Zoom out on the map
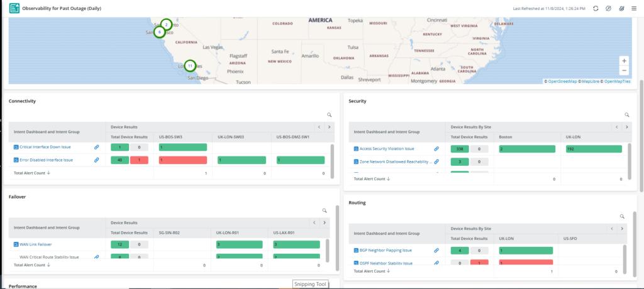This screenshot has height=289, width=644. (624, 71)
